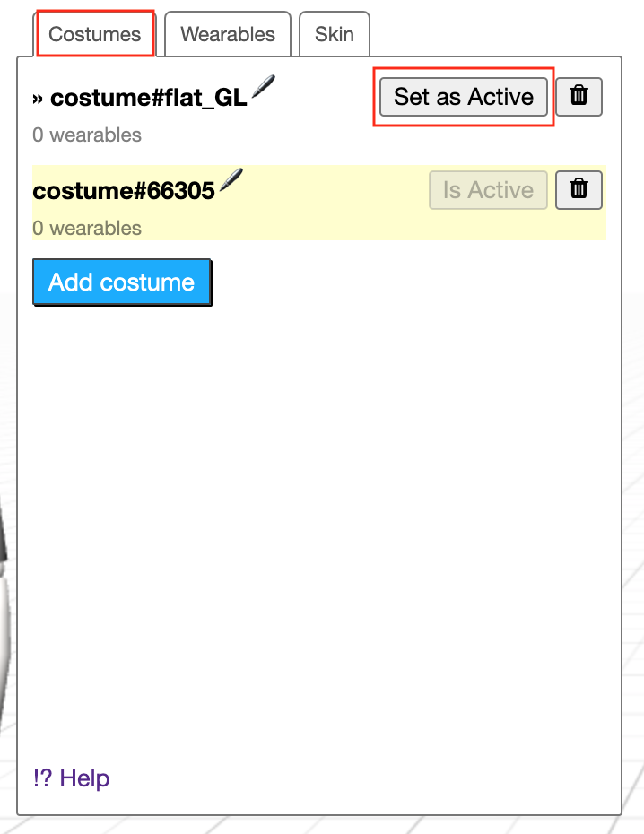Click the rename pencil next to costume#66305
Screen dimensions: 644x834
[x=231, y=179]
